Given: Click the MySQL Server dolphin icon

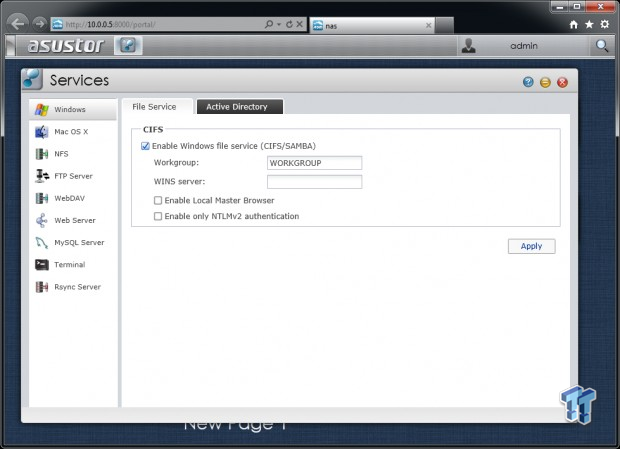Looking at the screenshot, I should pyautogui.click(x=42, y=242).
